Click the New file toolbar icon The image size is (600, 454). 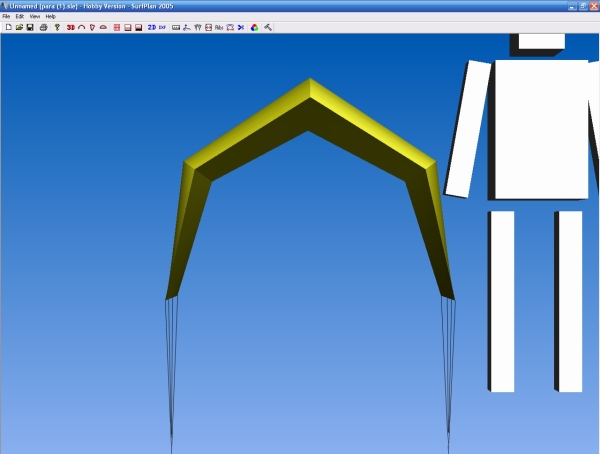(8, 27)
